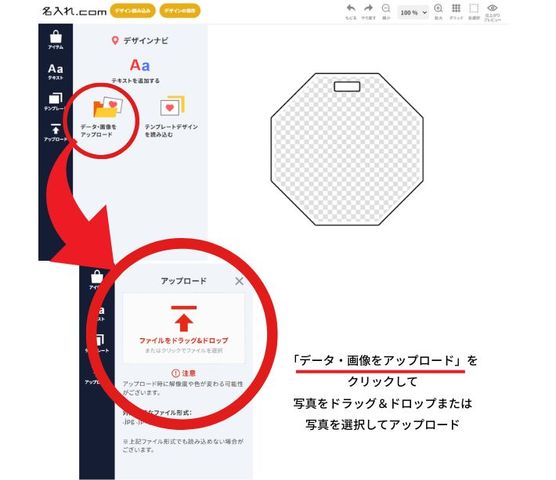Close the アップロード panel with X
Viewport: 556px width, 480px height.
239,281
